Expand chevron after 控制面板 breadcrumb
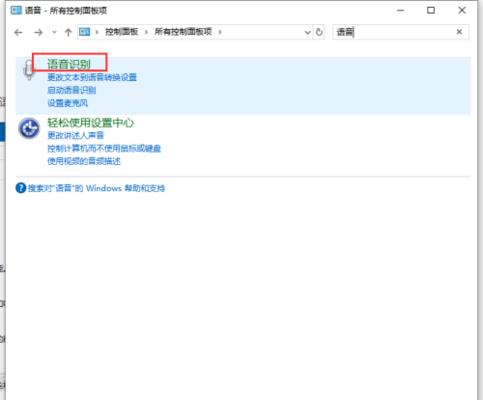The image size is (483, 400). [146, 32]
